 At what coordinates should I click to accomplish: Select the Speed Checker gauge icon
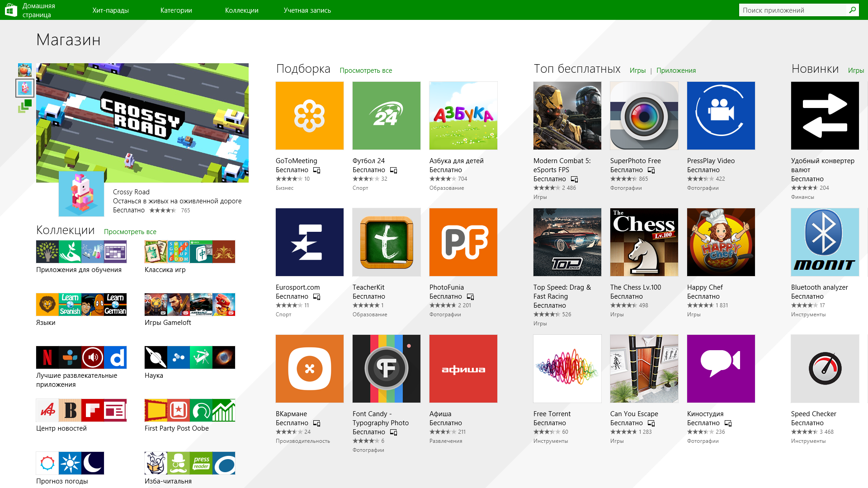(x=825, y=369)
